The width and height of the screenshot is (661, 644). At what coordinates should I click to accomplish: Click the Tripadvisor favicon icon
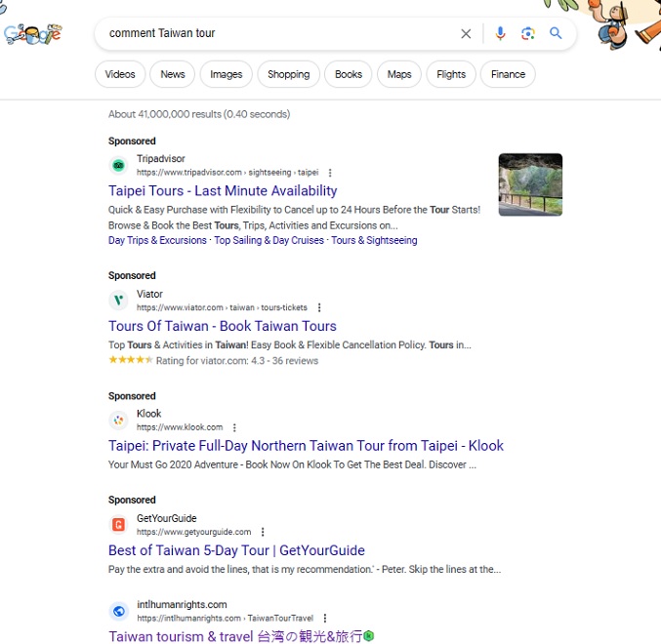click(x=118, y=165)
